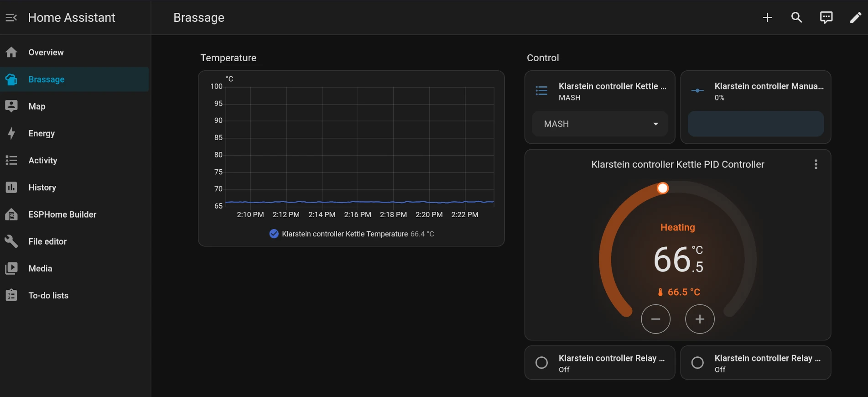
Task: Click the 0% manual power value
Action: pyautogui.click(x=719, y=98)
